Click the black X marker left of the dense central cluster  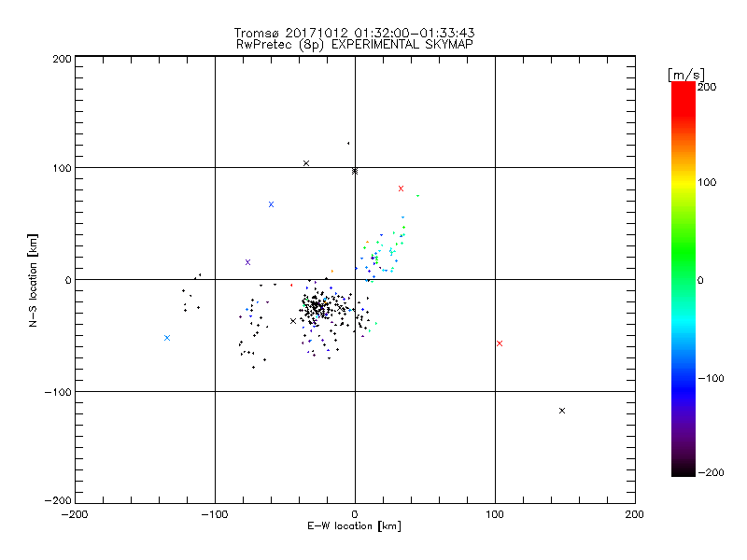tap(293, 321)
